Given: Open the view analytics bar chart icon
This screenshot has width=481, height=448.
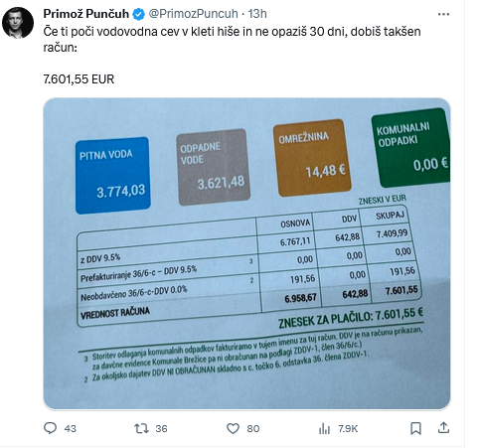Looking at the screenshot, I should click(324, 428).
